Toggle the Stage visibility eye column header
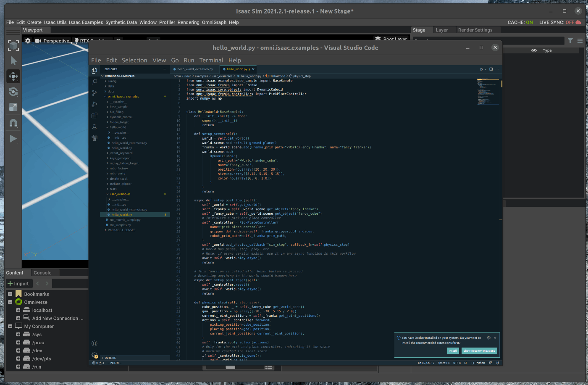This screenshot has height=385, width=588. click(534, 50)
